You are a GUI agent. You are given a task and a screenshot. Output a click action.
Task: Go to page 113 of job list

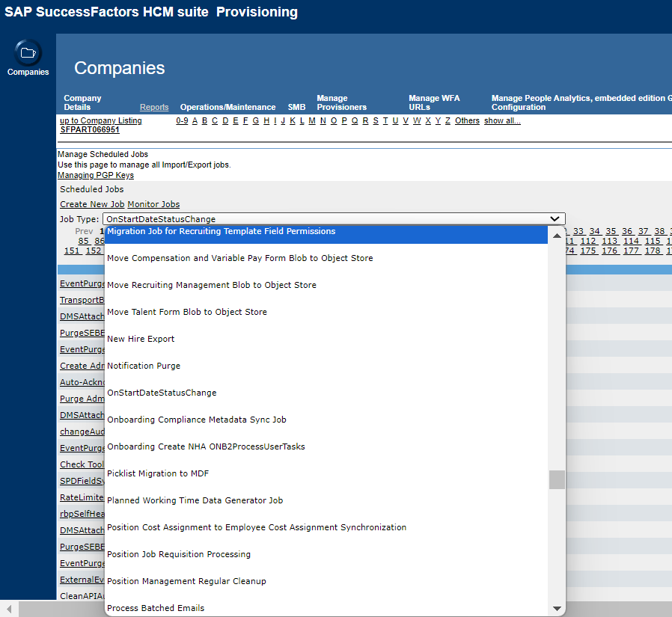tap(609, 241)
